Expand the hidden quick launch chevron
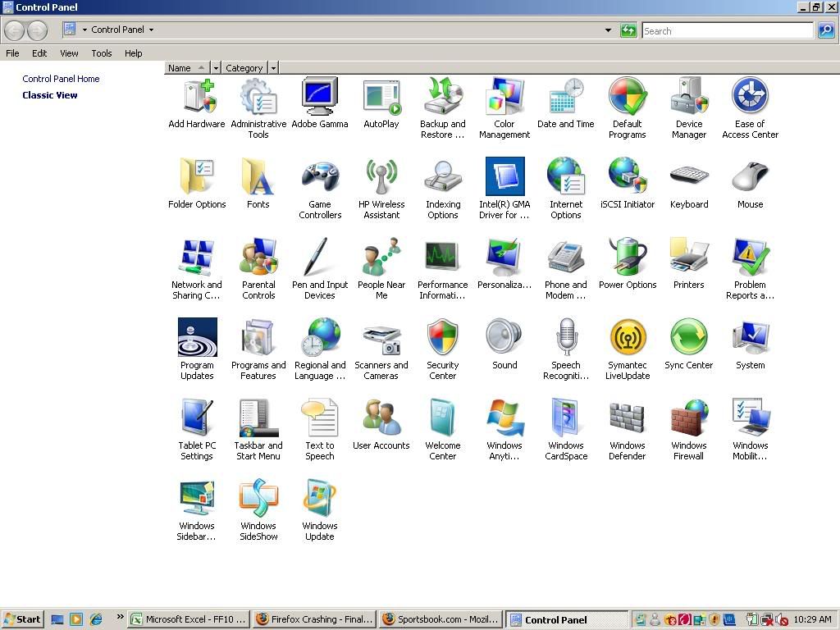840x630 pixels. click(x=120, y=617)
